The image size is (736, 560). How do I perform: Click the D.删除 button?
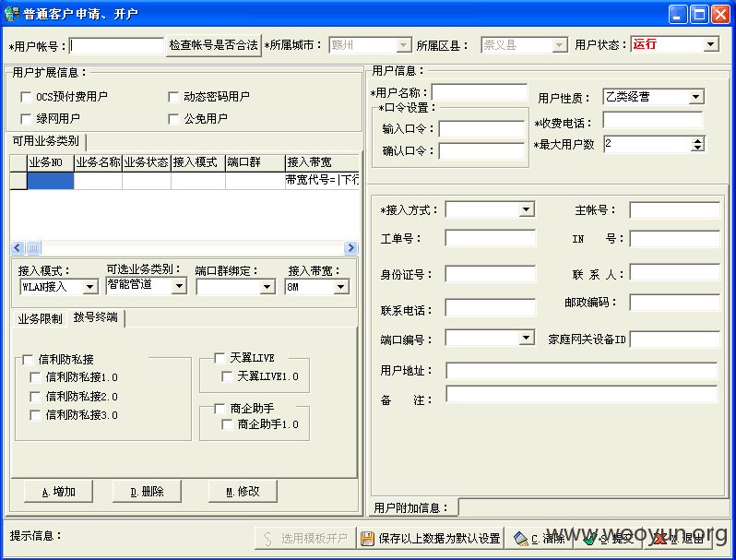tap(147, 492)
